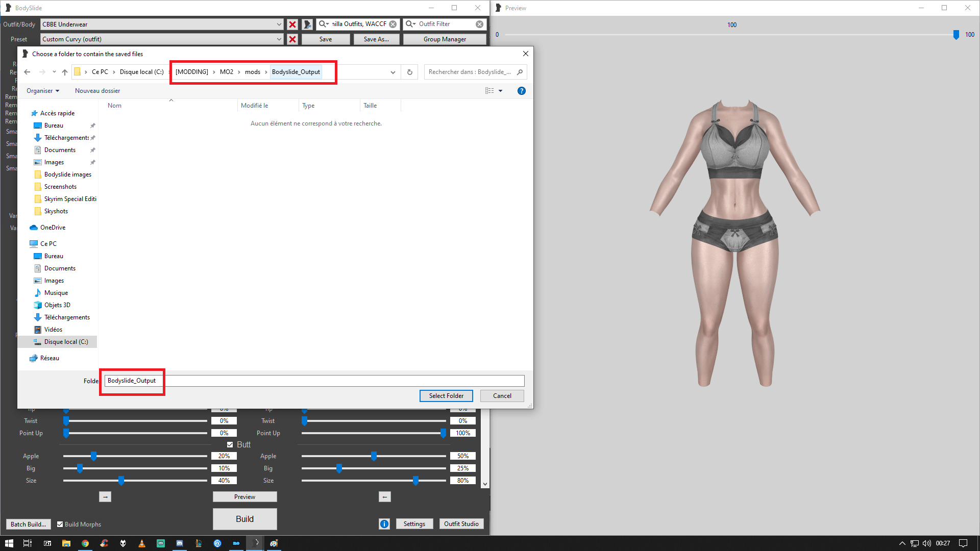Clear the Outfit Filter search field
The height and width of the screenshot is (551, 980).
(479, 24)
